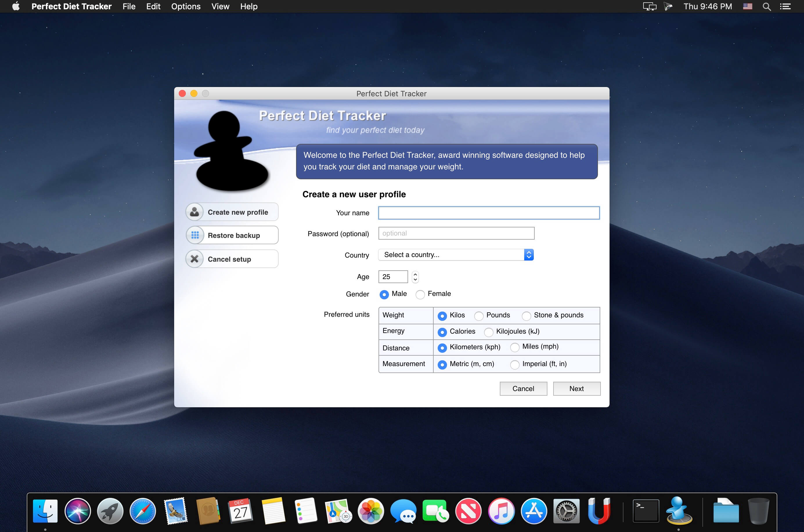The image size is (804, 532).
Task: Open the Options menu
Action: [x=186, y=6]
